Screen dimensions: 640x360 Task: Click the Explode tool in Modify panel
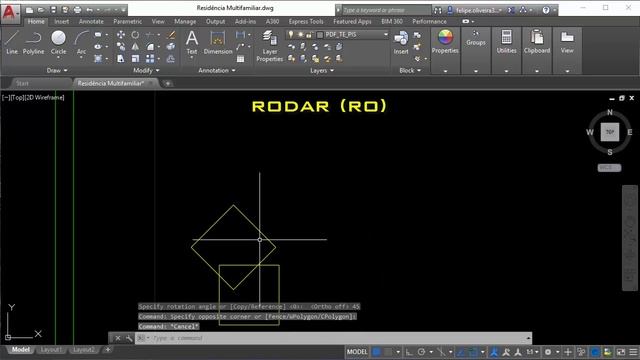tap(171, 47)
